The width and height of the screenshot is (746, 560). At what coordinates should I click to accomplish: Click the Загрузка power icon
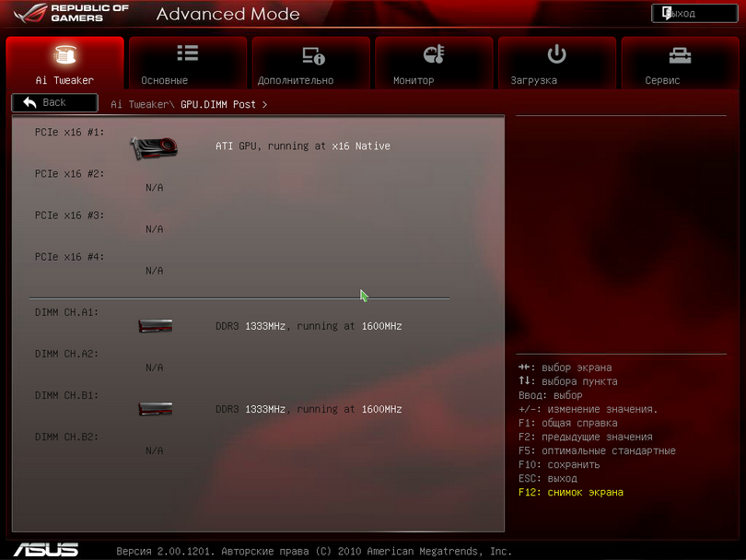(x=556, y=54)
